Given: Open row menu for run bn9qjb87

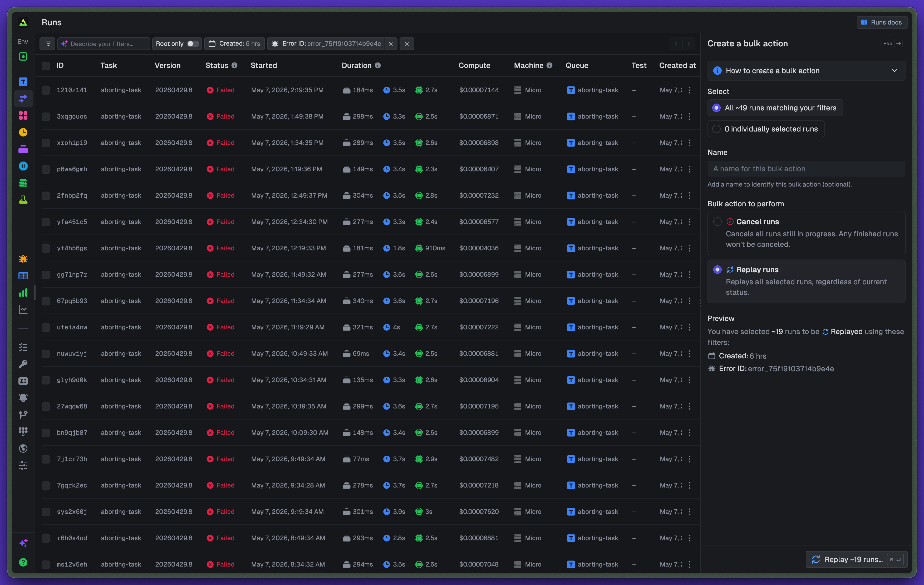Looking at the screenshot, I should point(690,433).
